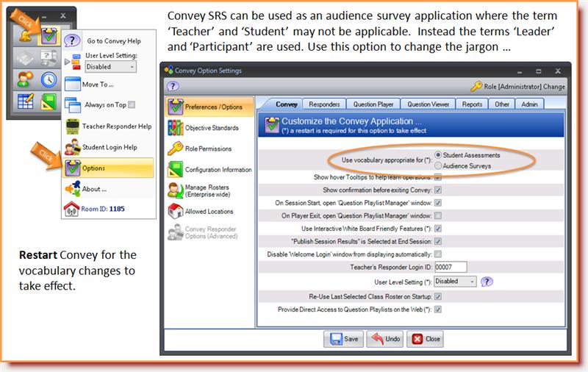Click the Room ID house icon
The height and width of the screenshot is (372, 588).
(x=71, y=209)
